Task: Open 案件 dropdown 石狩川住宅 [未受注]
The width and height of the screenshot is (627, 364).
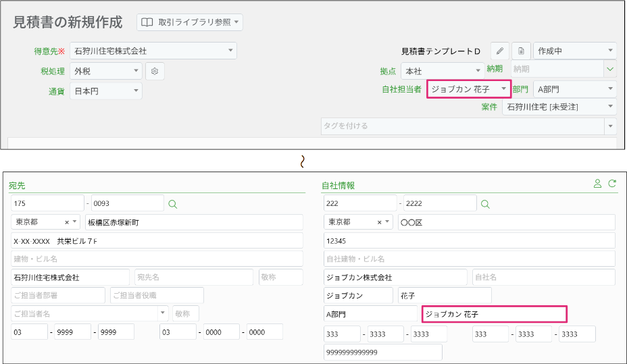Action: click(559, 107)
